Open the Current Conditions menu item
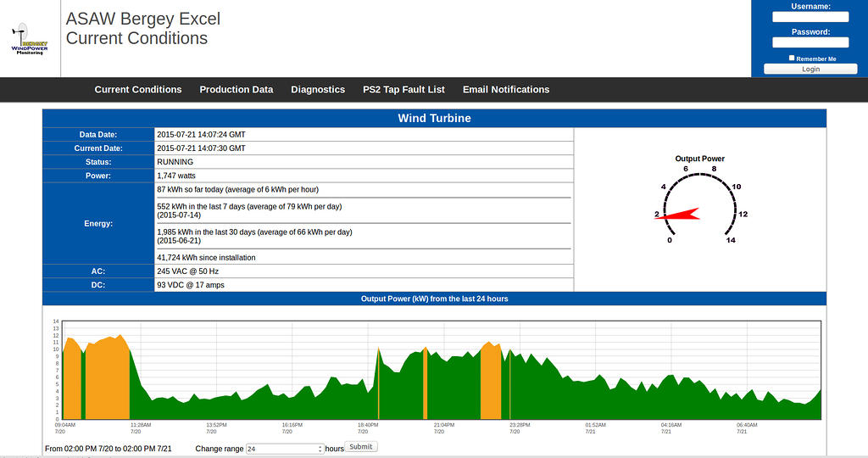868x458 pixels. click(x=138, y=90)
